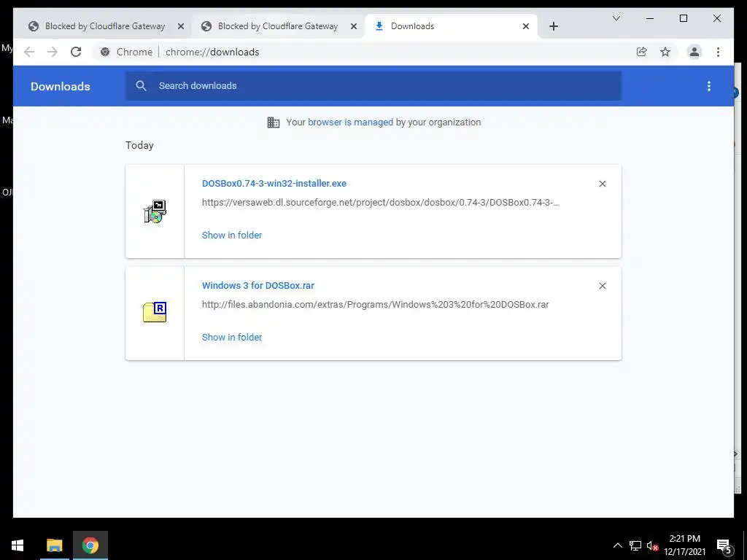Open the Downloads page more actions menu
Screen dimensions: 747x560
click(x=709, y=86)
